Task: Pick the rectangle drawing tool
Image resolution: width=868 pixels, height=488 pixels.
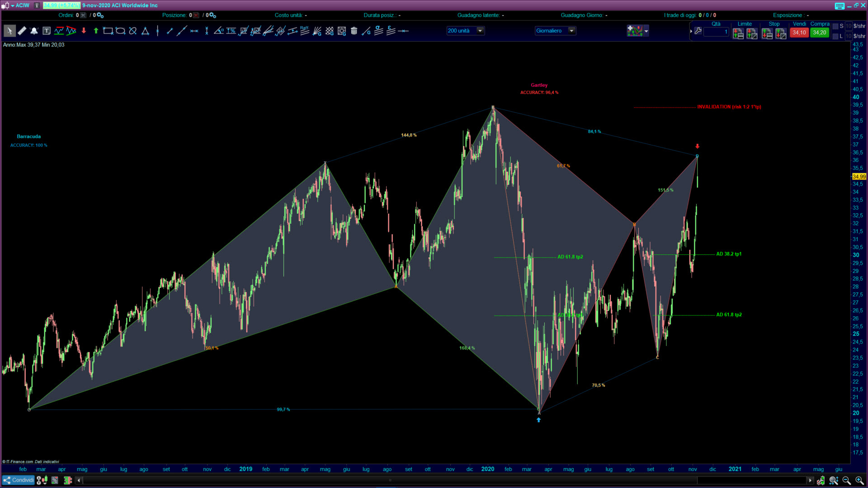Action: 108,31
